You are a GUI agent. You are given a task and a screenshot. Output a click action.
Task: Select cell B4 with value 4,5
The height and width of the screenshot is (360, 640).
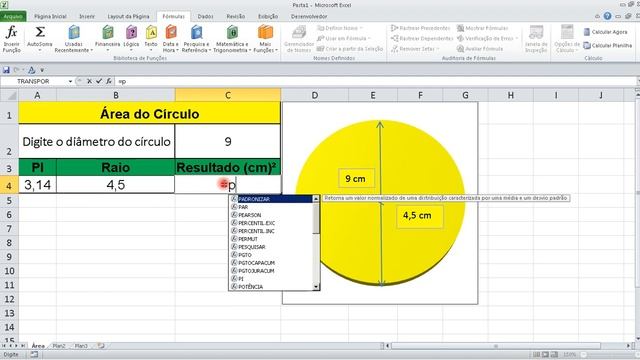(x=116, y=185)
